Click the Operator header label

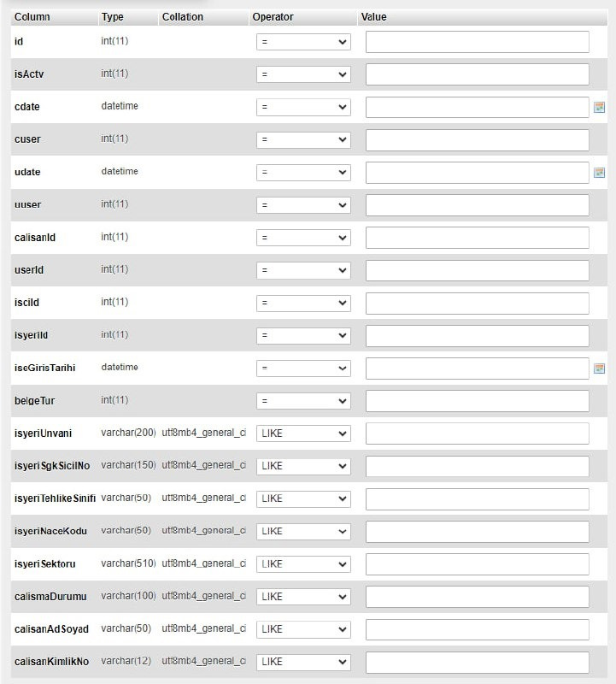click(x=273, y=17)
